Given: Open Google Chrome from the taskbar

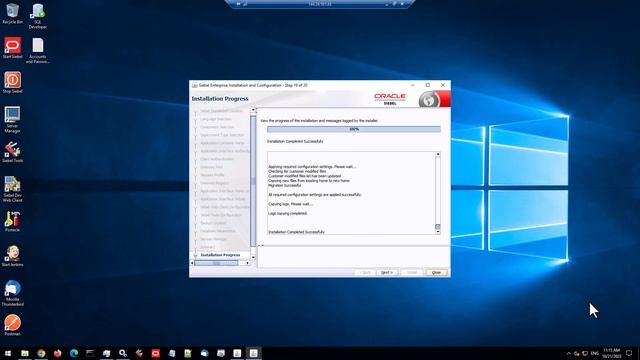Looking at the screenshot, I should coord(41,353).
